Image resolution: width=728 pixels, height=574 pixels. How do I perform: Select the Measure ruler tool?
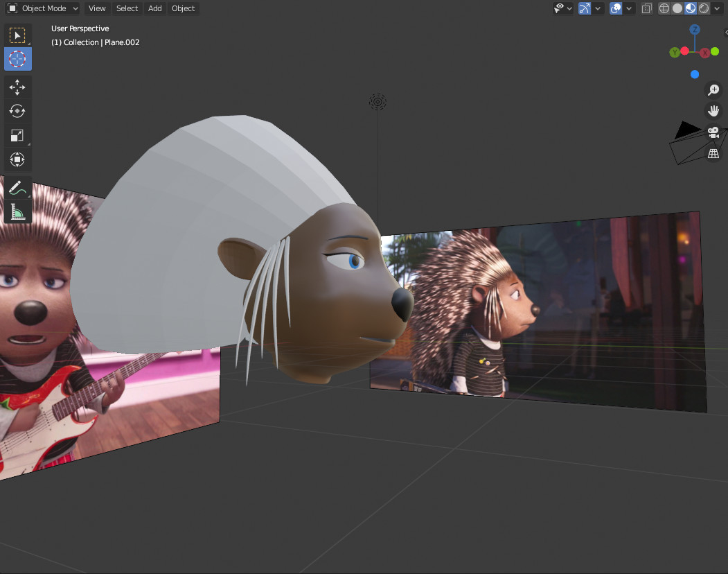coord(17,212)
